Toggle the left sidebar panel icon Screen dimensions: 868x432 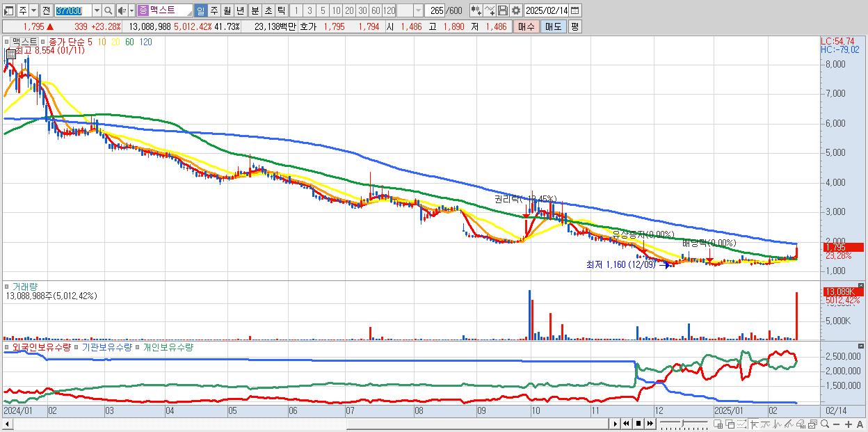coord(8,10)
